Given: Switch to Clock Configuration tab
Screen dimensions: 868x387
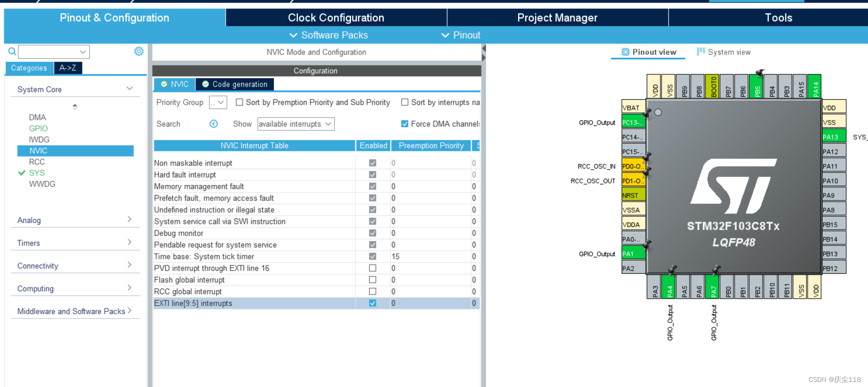Looking at the screenshot, I should 336,18.
